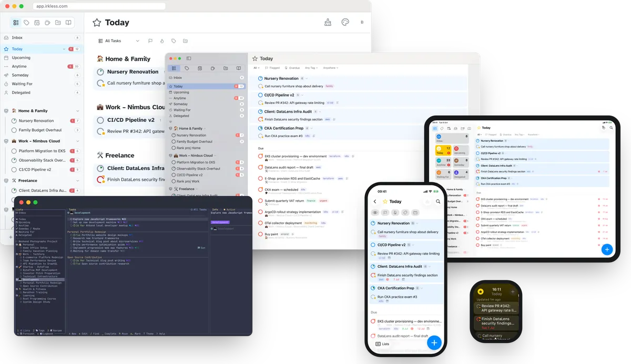Collapse Home & Family group in browser sidebar
The width and height of the screenshot is (631, 364).
point(77,111)
